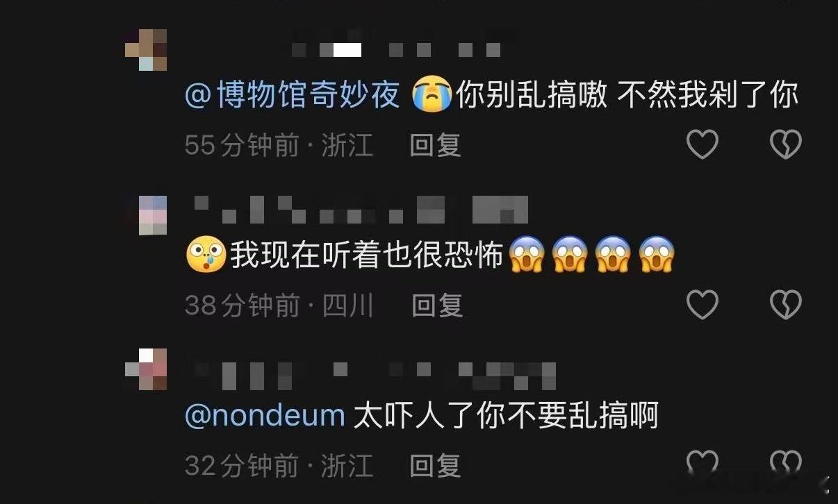This screenshot has height=504, width=838.
Task: Like the 四川 comment about 恐怖
Action: pos(702,305)
